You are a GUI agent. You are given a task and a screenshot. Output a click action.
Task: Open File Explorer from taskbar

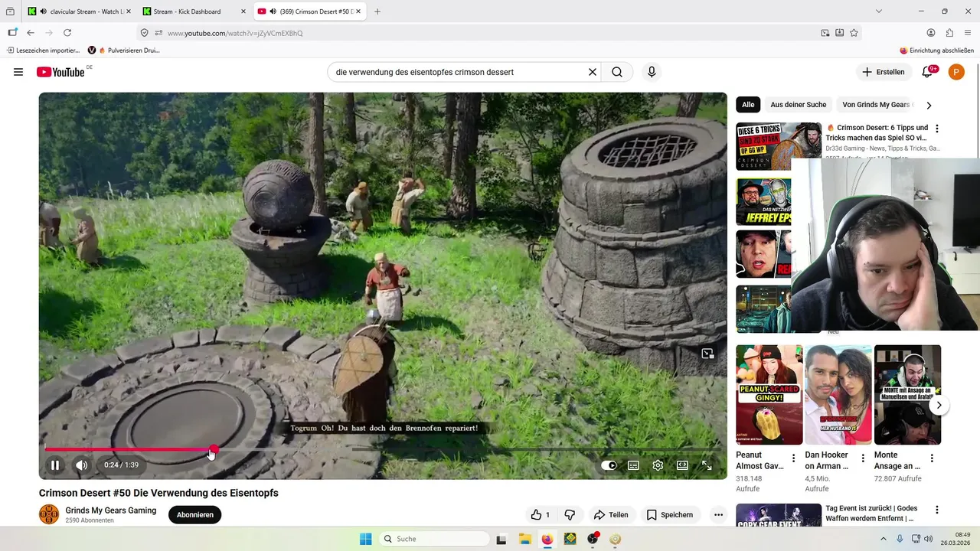tap(524, 539)
